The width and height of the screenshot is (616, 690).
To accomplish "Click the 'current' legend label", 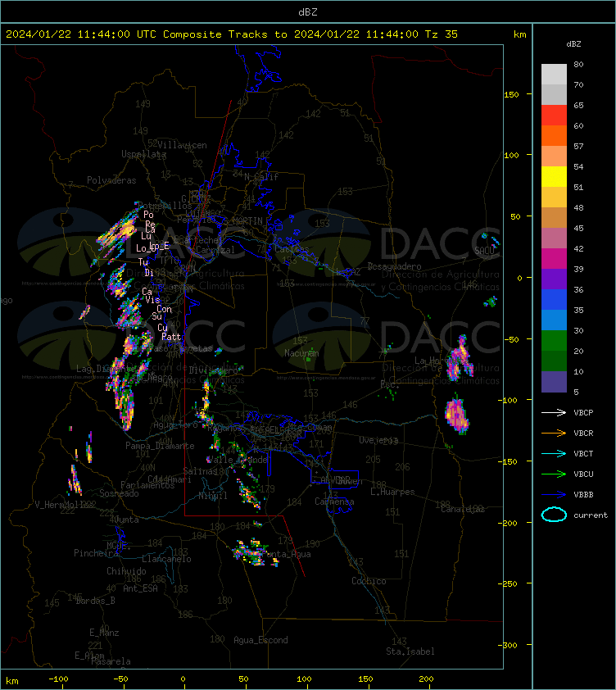I will coord(591,515).
